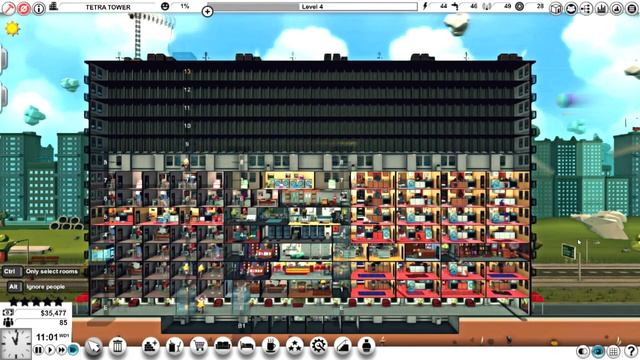Set game speed to normal play
Screen dimensions: 640x360
coord(50,350)
